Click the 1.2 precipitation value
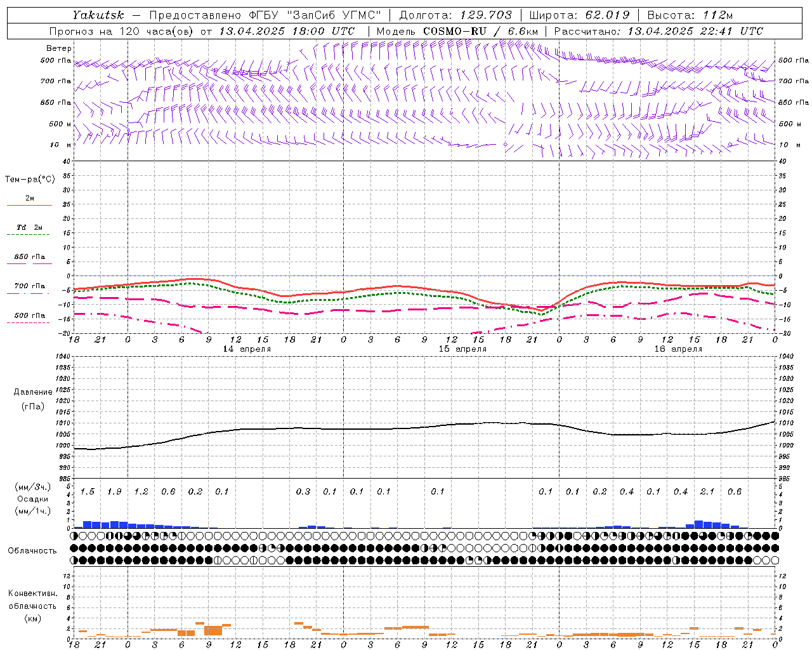Screen dimensions: 812x650 click(x=141, y=491)
